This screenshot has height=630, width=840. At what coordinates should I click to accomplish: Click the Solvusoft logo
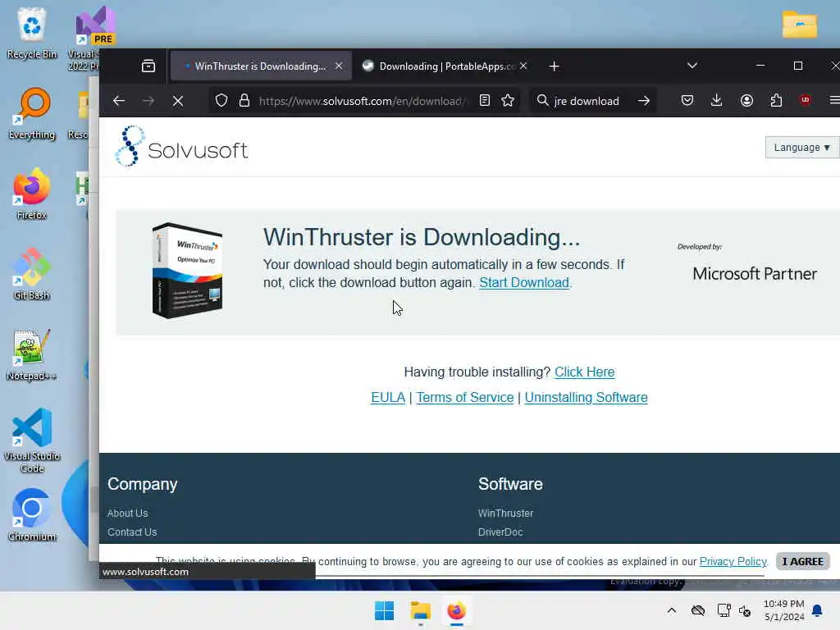click(181, 146)
